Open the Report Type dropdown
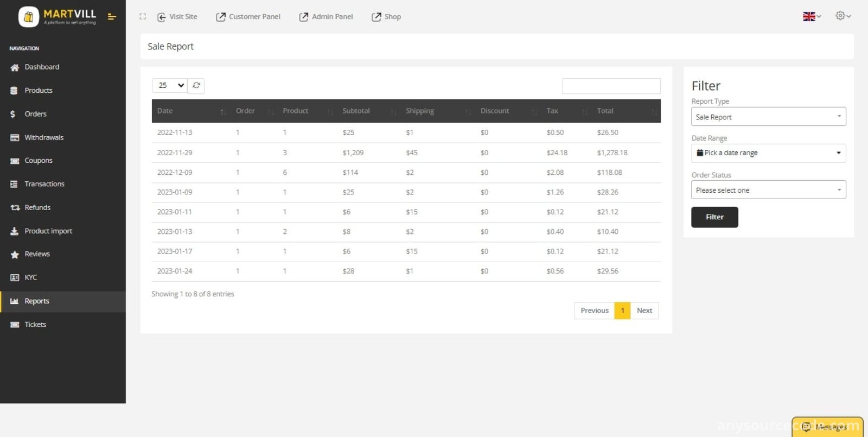This screenshot has width=868, height=437. [768, 117]
